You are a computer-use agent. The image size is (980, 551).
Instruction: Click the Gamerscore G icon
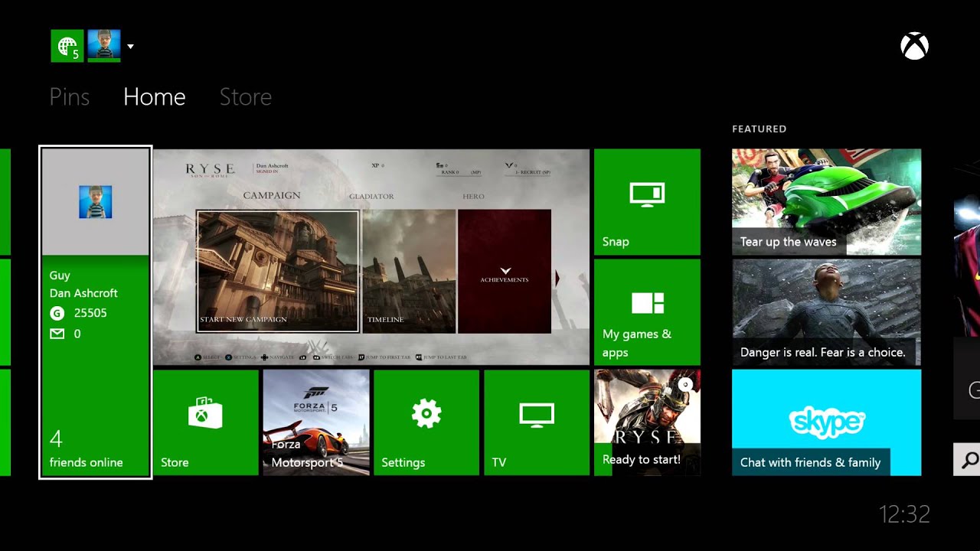pos(57,313)
